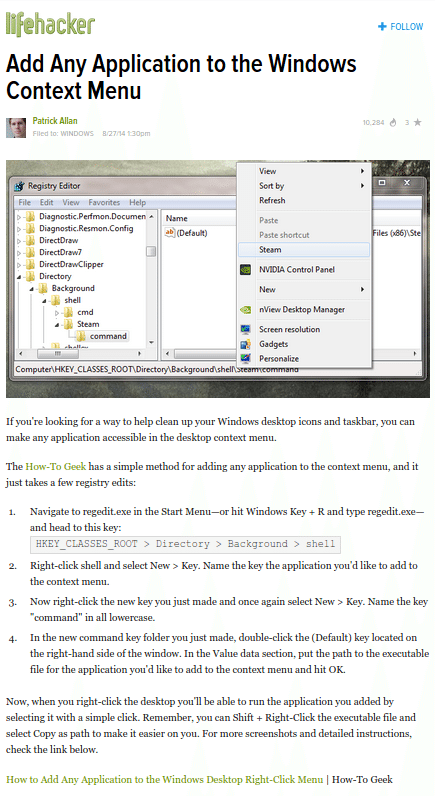Collapse the Steam tree node
This screenshot has height=796, width=435.
tap(57, 324)
